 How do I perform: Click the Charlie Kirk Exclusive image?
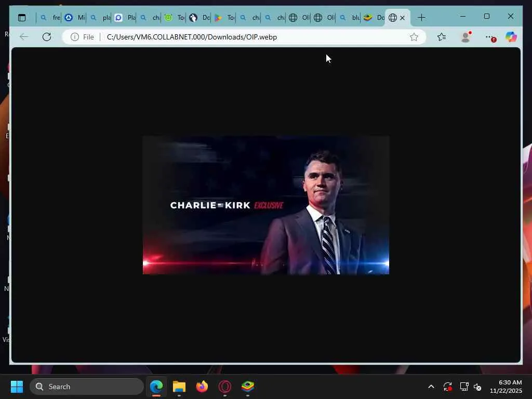(x=266, y=205)
